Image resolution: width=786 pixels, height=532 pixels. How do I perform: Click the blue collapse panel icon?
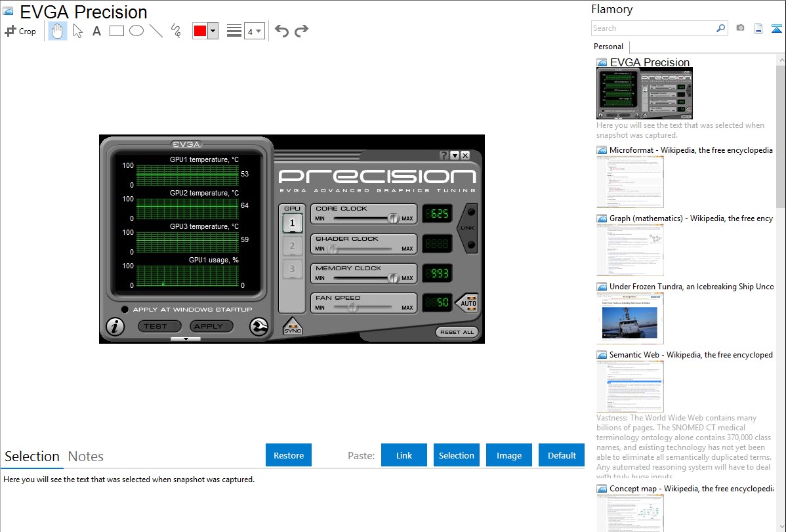(x=776, y=28)
